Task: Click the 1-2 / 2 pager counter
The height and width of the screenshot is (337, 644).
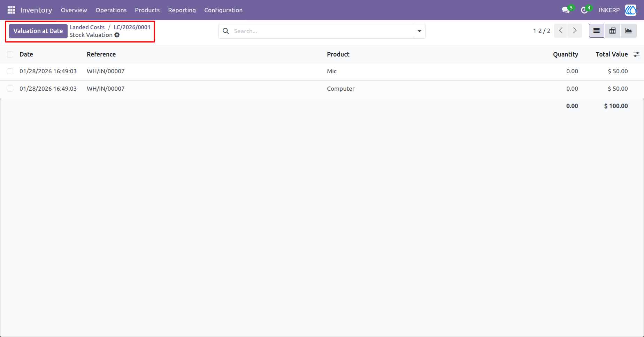Action: click(x=542, y=31)
